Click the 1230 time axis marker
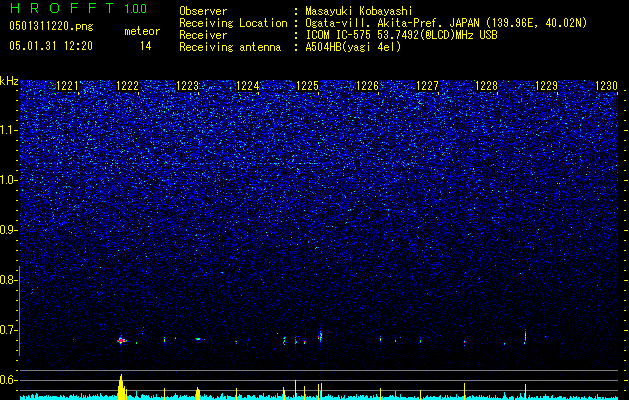This screenshot has width=629, height=400. tap(607, 86)
